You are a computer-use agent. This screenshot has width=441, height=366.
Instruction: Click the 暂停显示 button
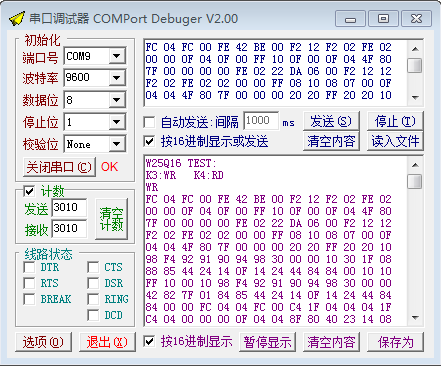(x=267, y=342)
